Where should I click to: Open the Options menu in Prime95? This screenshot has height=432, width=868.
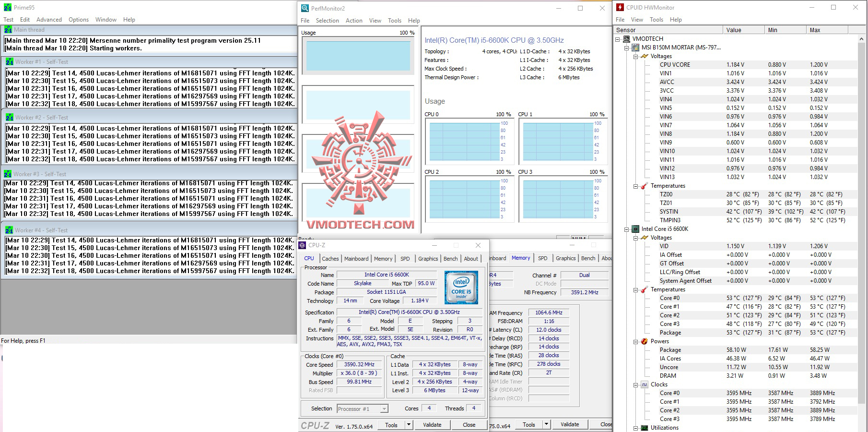pos(79,20)
